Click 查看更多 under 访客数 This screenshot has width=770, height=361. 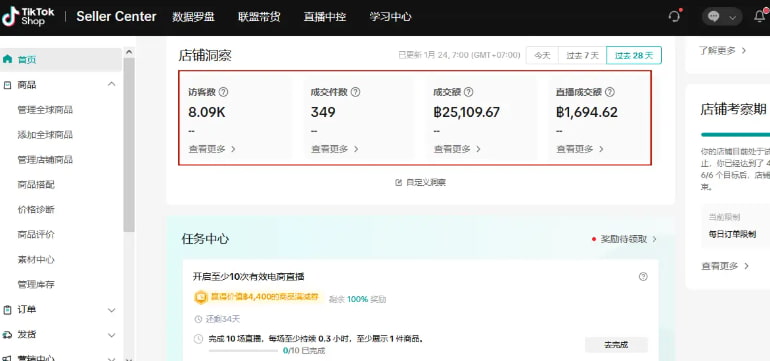click(x=212, y=149)
